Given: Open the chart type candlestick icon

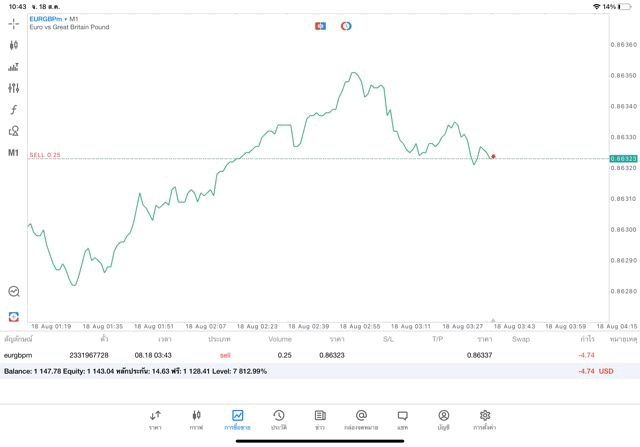Looking at the screenshot, I should point(14,45).
